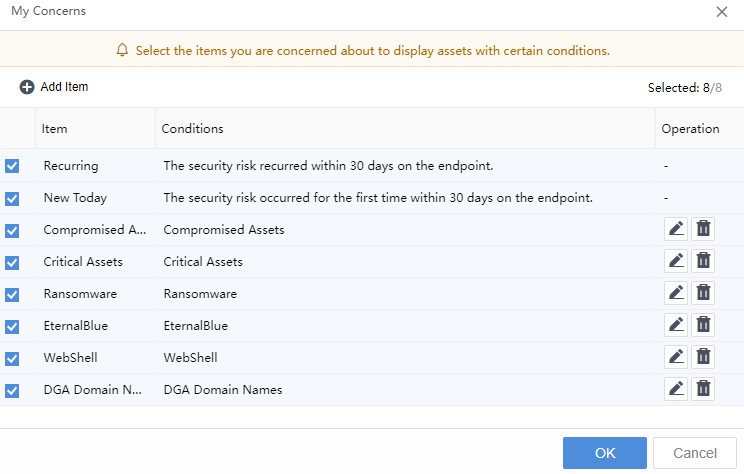Viewport: 744px width, 474px height.
Task: Uncheck the Recurring item checkbox
Action: pyautogui.click(x=12, y=166)
